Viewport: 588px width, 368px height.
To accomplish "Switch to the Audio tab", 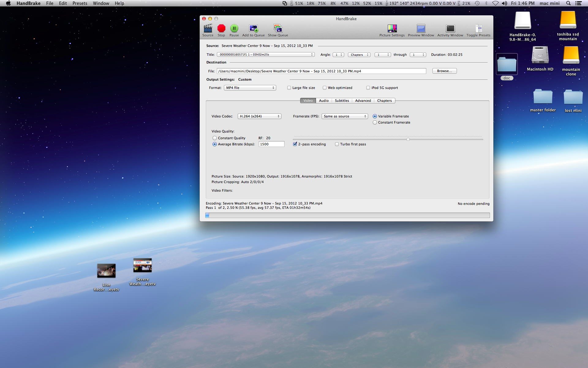I will 324,101.
